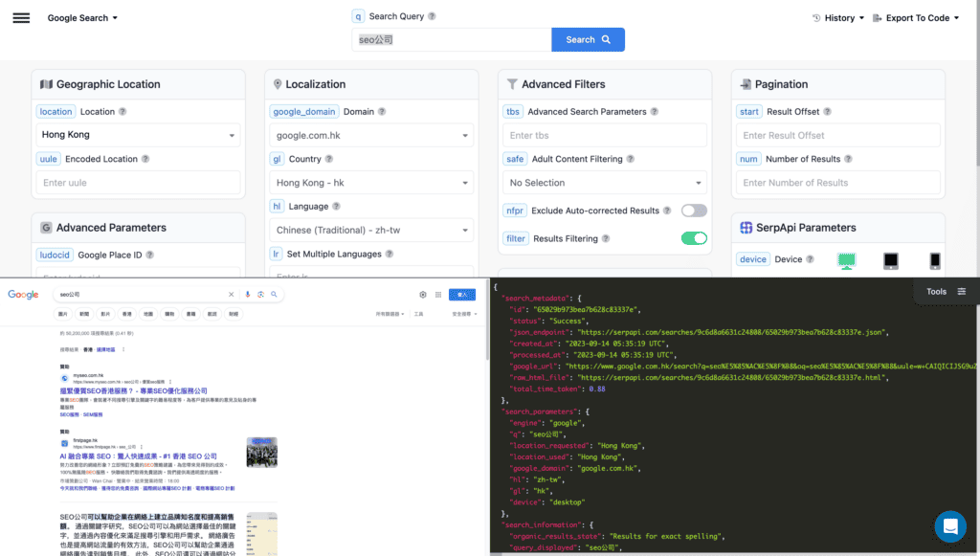
Task: Click the Enter Result Offset field
Action: (x=837, y=135)
